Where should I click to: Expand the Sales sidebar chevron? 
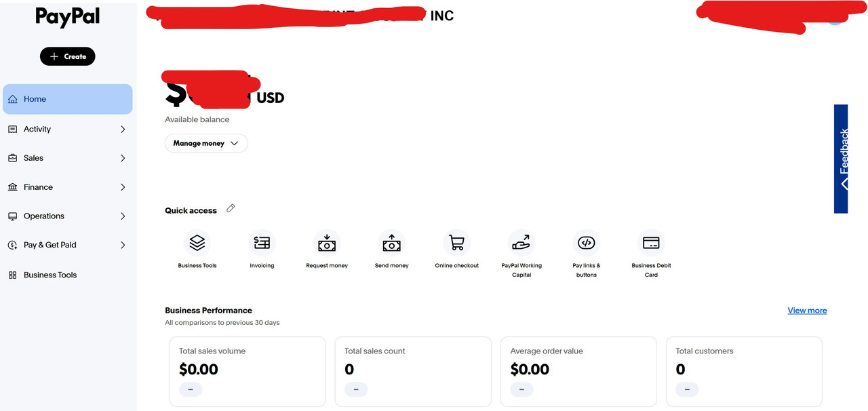123,158
